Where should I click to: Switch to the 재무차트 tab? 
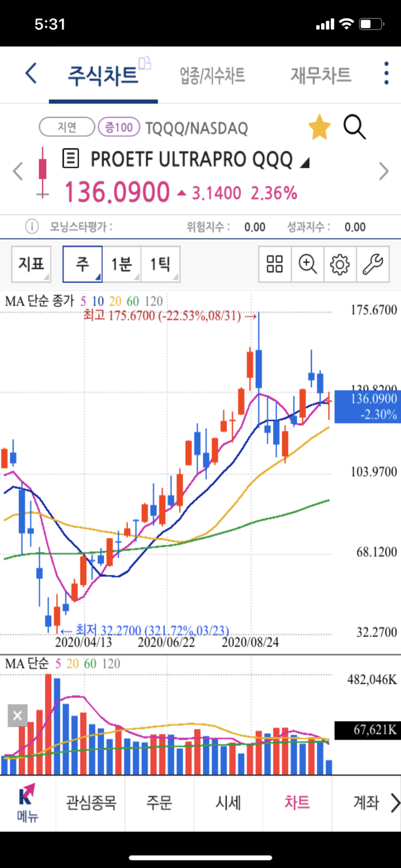tap(321, 75)
